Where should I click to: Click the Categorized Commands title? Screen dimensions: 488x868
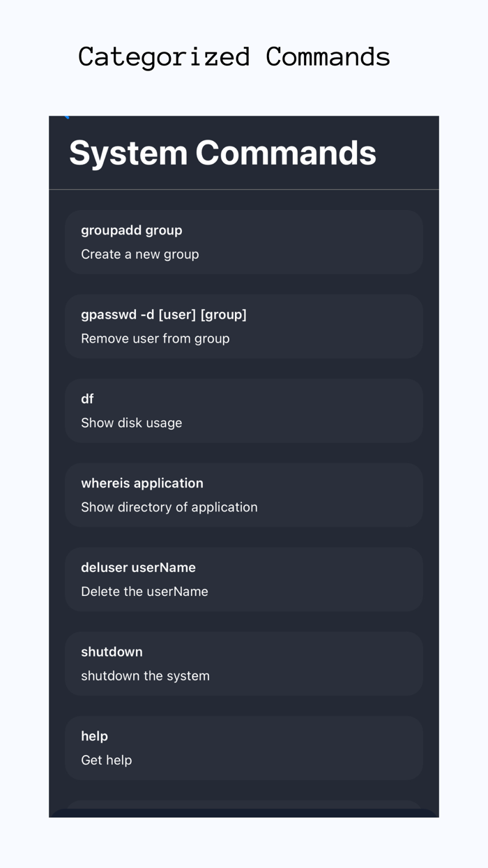[234, 57]
